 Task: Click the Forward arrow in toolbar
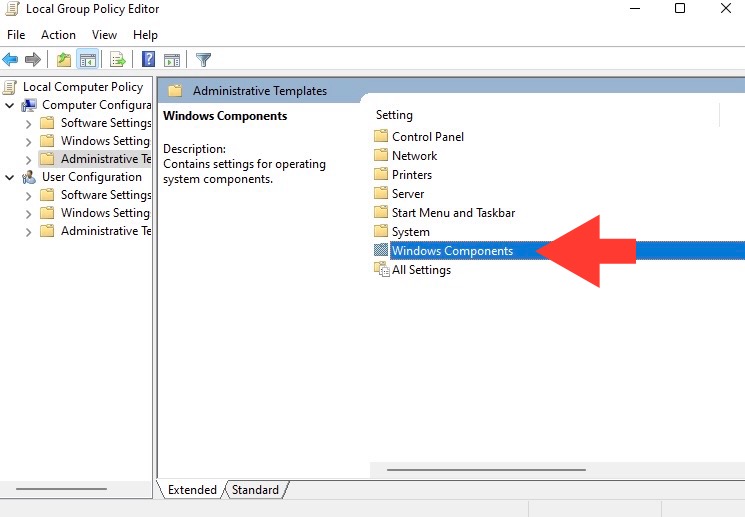pyautogui.click(x=33, y=60)
